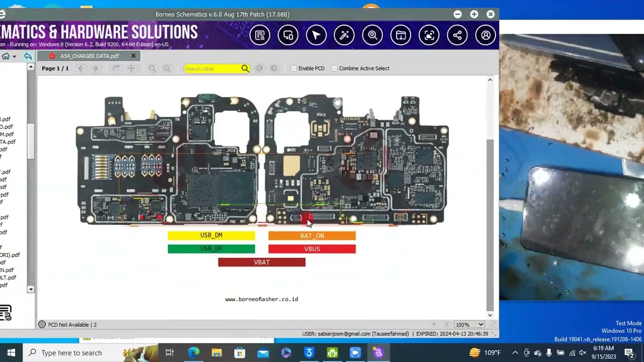
Task: Open Task View from the taskbar
Action: [170, 353]
